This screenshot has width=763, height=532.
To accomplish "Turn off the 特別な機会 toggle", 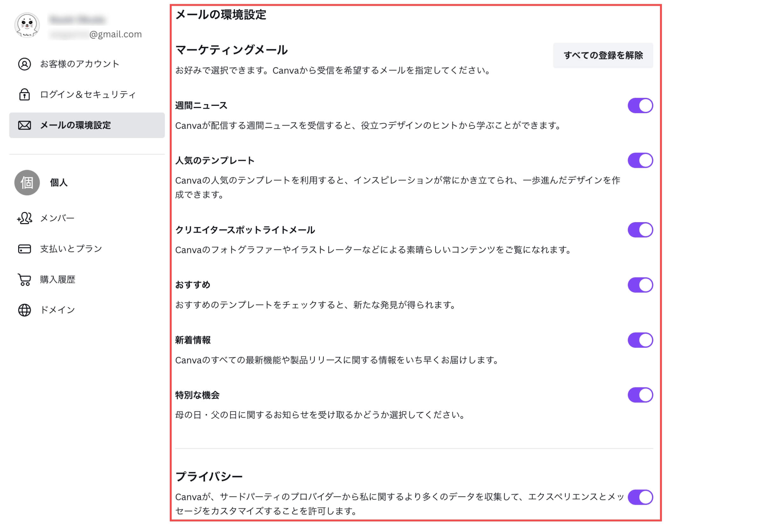I will click(x=641, y=395).
